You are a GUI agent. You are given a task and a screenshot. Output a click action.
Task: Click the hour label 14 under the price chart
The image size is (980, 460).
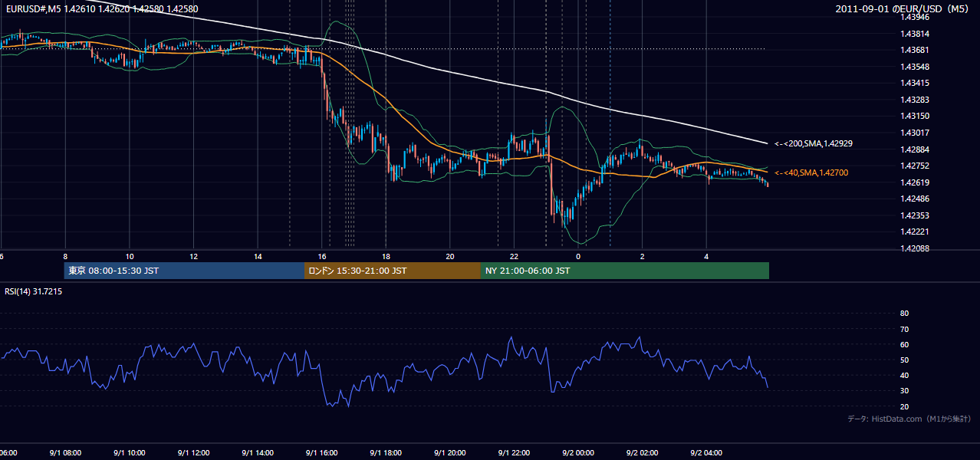pyautogui.click(x=258, y=256)
